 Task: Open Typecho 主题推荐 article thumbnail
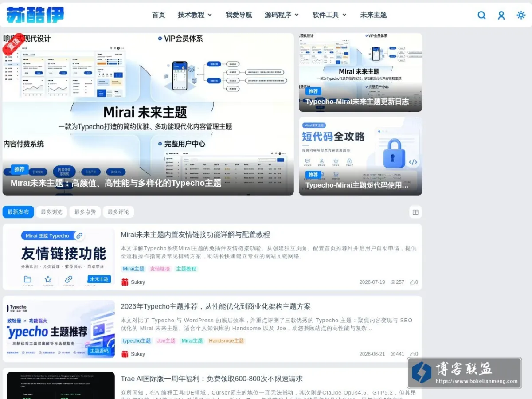[61, 329]
